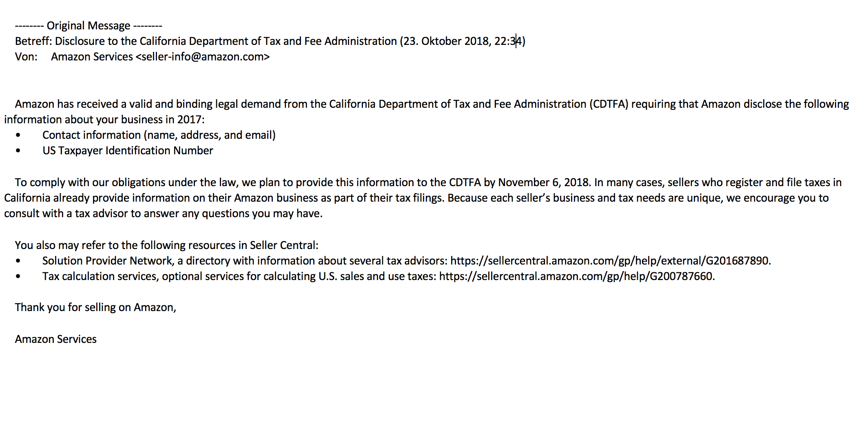Click 'Seller Central:' in resources sentence
868x427 pixels.
pos(284,245)
